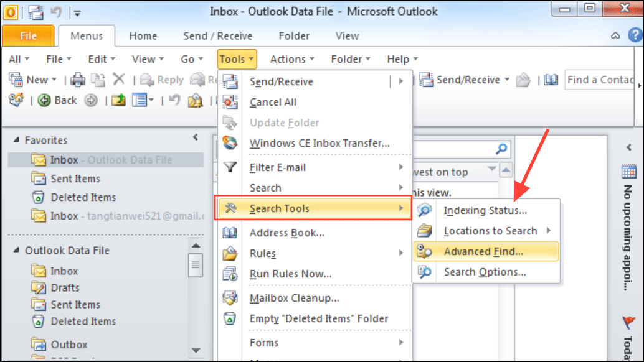Screen dimensions: 644x362
Task: Open Search Options from the submenu
Action: (x=485, y=272)
